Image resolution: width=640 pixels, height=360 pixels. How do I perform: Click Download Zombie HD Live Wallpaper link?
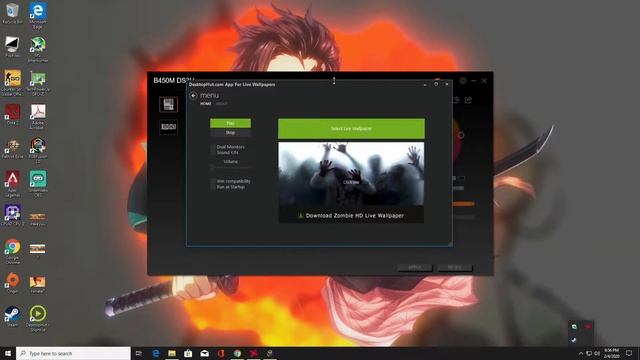(351, 216)
